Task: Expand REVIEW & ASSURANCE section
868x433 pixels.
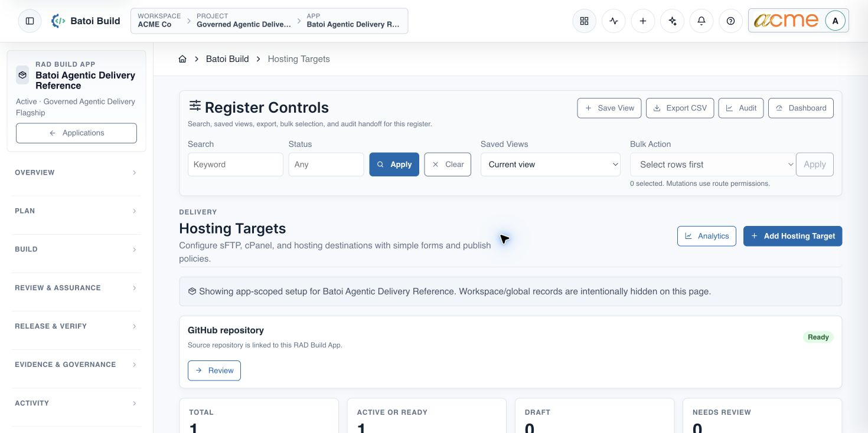Action: tap(76, 288)
